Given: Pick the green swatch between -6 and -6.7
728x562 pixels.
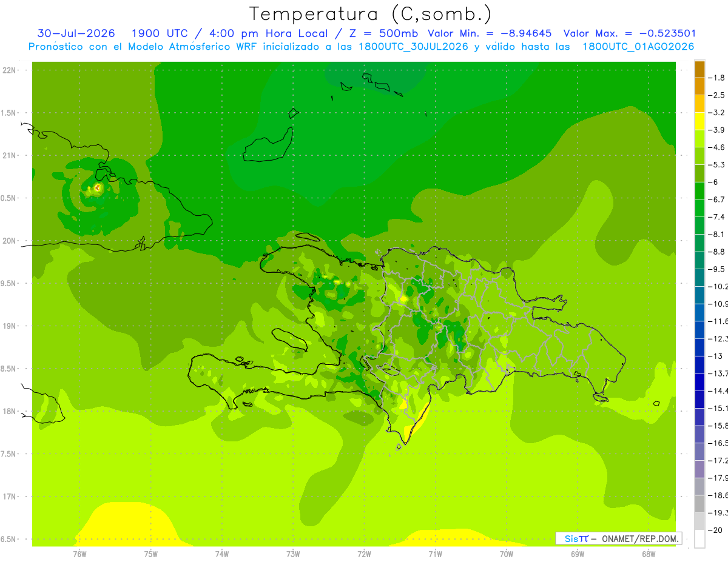Looking at the screenshot, I should click(x=699, y=191).
